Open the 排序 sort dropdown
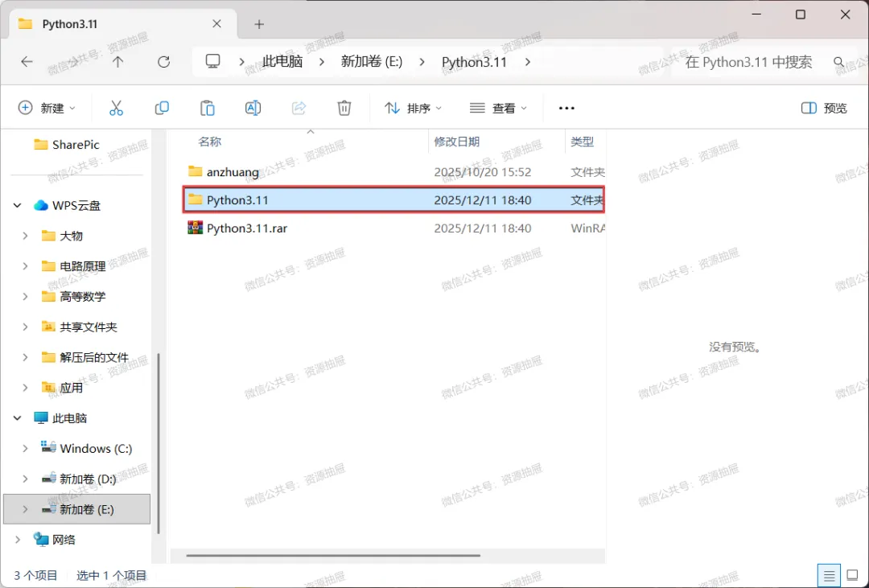This screenshot has height=588, width=869. coord(414,108)
